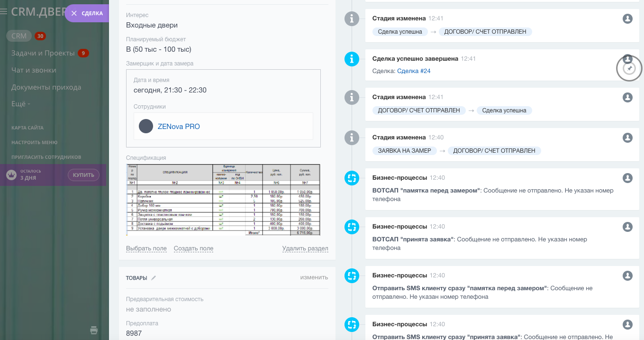This screenshot has height=340, width=644.
Task: Open the CRM menu section
Action: 19,36
